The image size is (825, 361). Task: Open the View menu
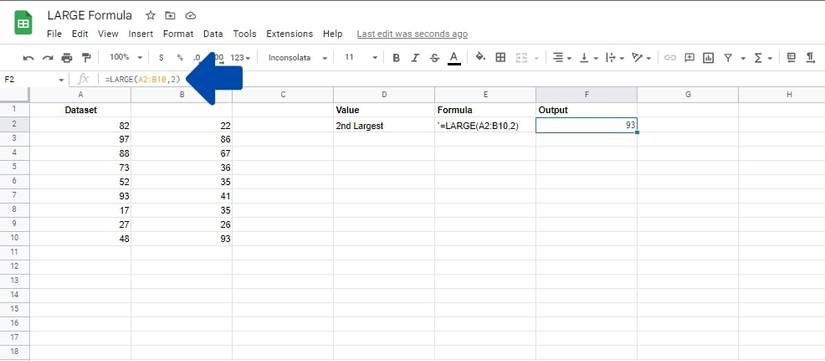click(108, 34)
